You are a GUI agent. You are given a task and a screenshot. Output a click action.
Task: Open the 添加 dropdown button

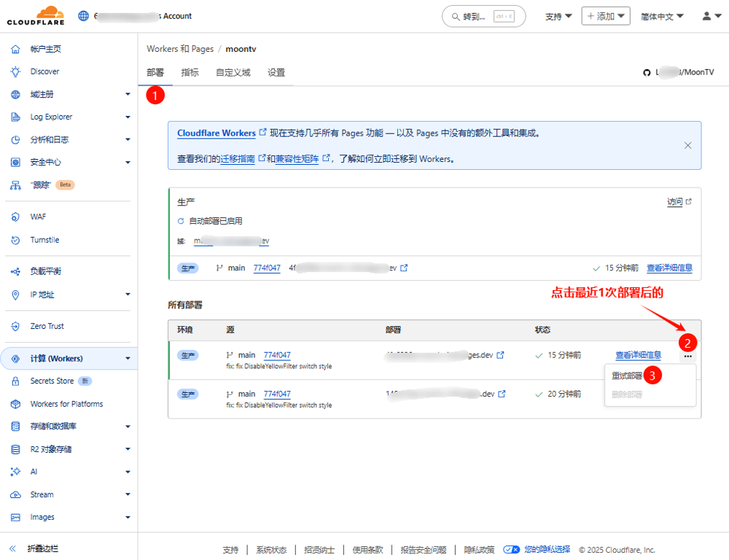606,16
